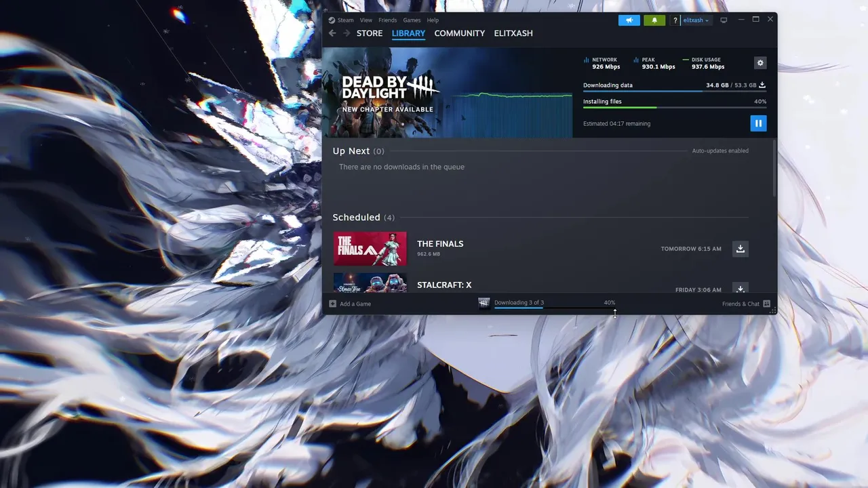Viewport: 868px width, 488px height.
Task: Click the 40% installing percentage
Action: (x=760, y=102)
